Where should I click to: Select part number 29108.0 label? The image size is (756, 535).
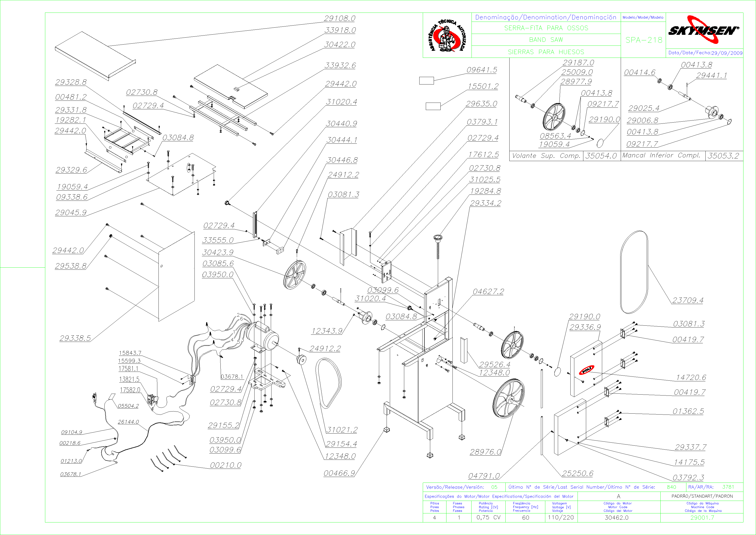[x=339, y=18]
